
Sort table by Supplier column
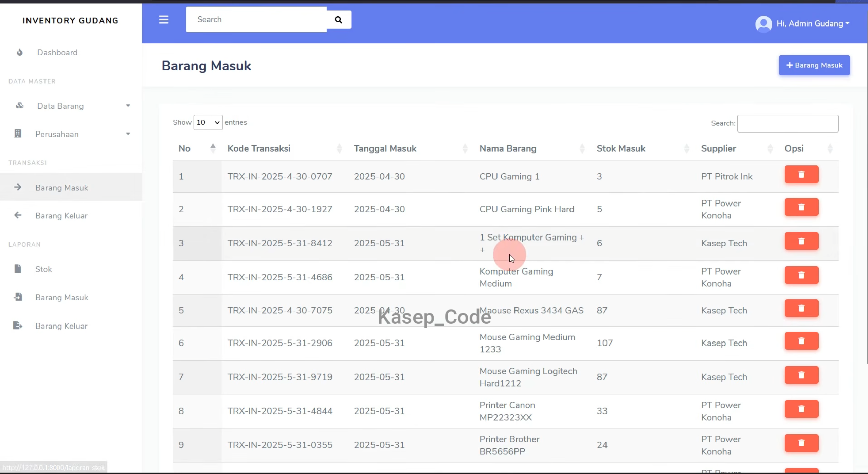click(x=737, y=148)
